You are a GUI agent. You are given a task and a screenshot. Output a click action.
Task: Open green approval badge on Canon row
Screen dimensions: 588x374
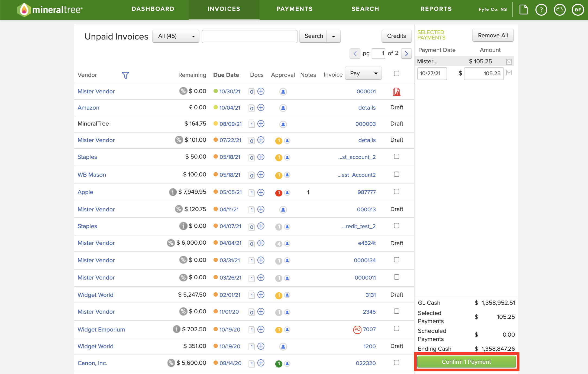tap(279, 364)
